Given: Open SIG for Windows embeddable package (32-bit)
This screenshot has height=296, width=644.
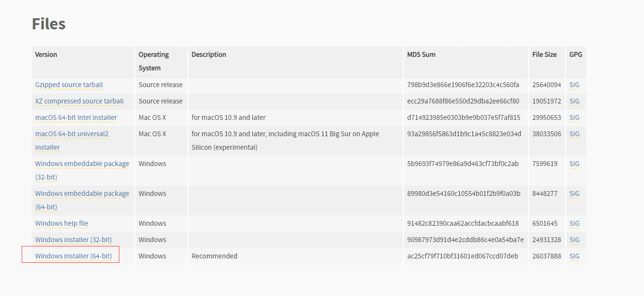Looking at the screenshot, I should [574, 164].
